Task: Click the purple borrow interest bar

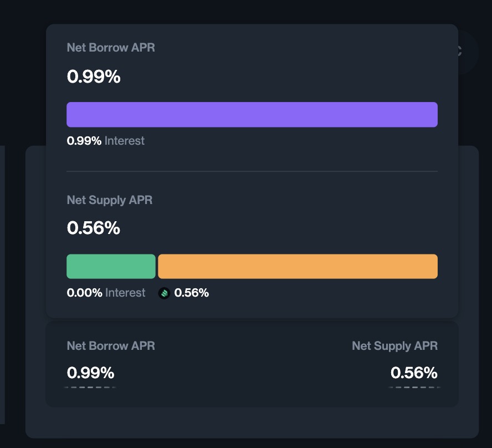Action: pos(252,115)
